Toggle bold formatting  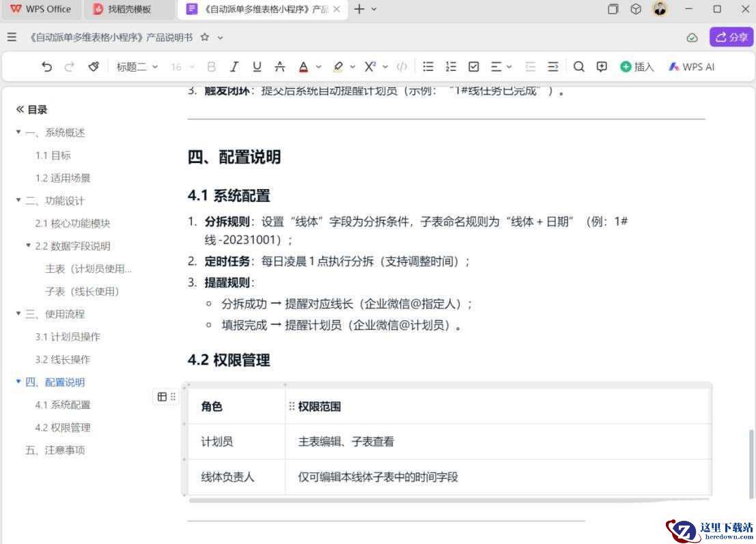[211, 66]
